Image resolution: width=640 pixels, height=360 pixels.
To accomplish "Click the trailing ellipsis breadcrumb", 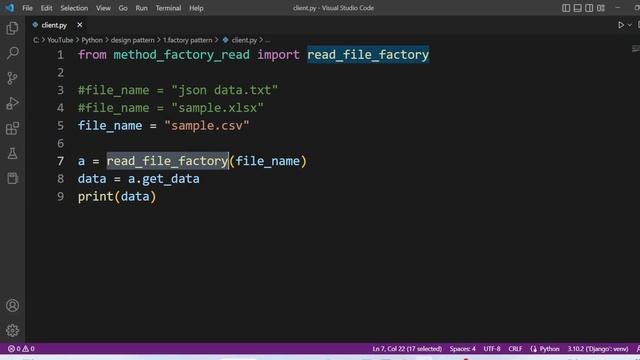I will [268, 40].
